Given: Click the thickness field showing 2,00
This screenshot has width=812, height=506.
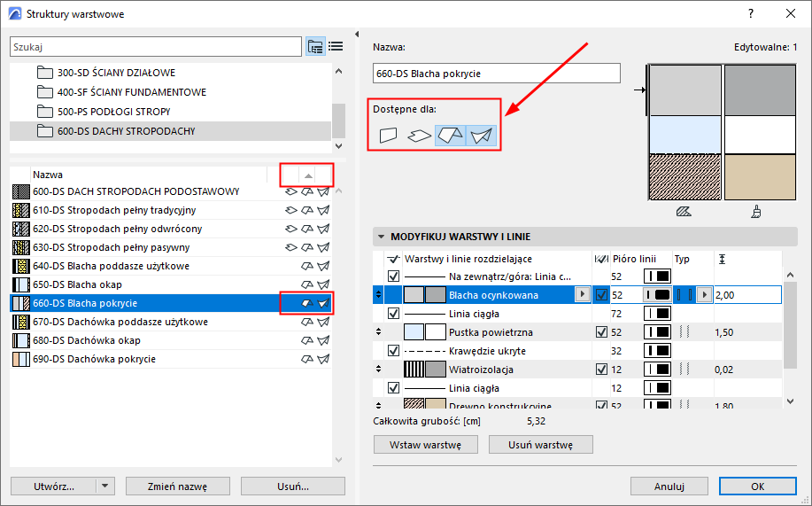Looking at the screenshot, I should coord(747,295).
